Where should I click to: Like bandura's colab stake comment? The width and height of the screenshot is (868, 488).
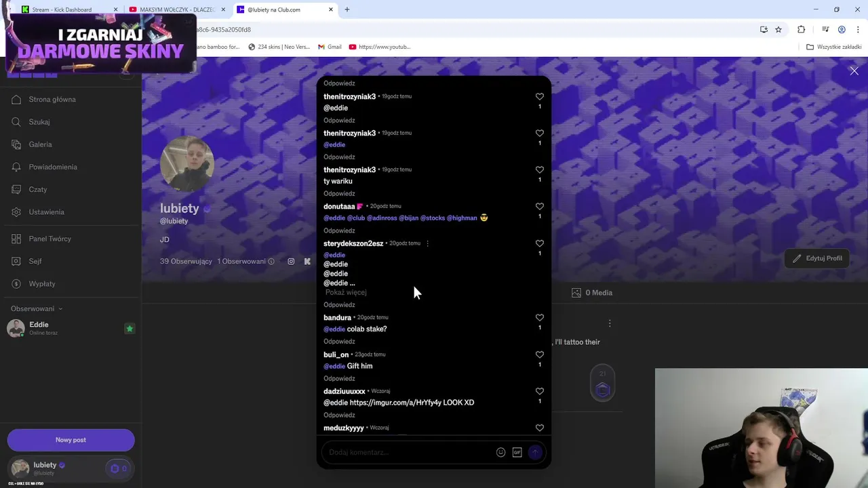540,317
